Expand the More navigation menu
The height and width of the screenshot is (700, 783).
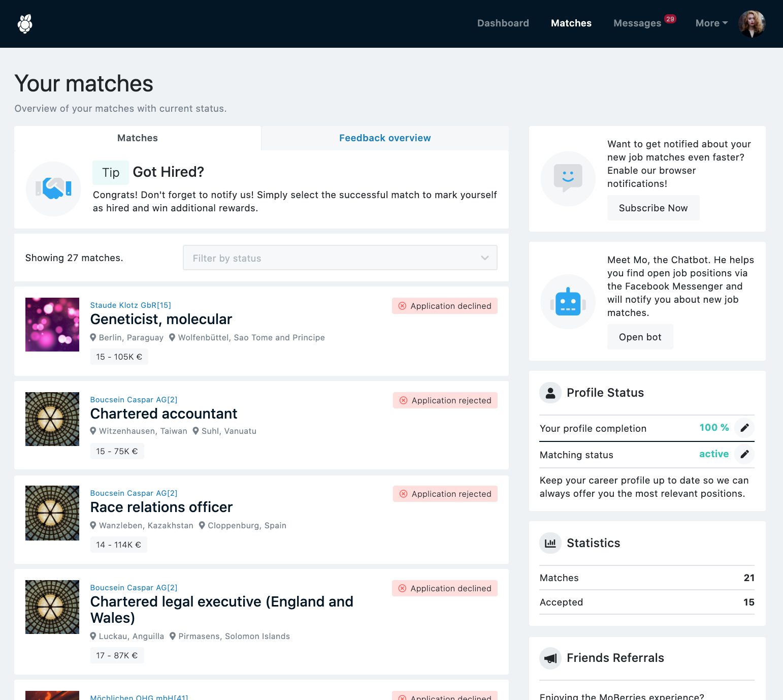(x=711, y=23)
